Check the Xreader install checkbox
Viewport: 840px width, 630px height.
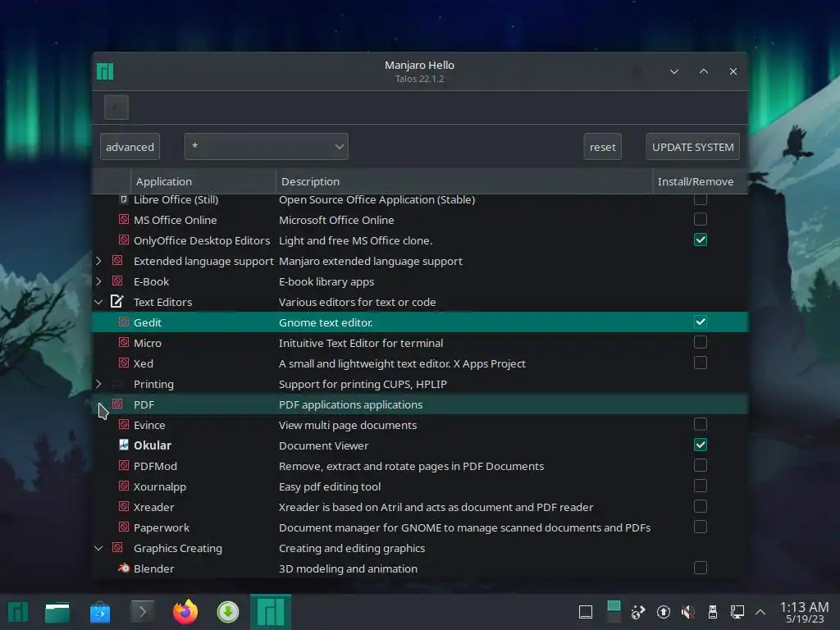tap(701, 506)
